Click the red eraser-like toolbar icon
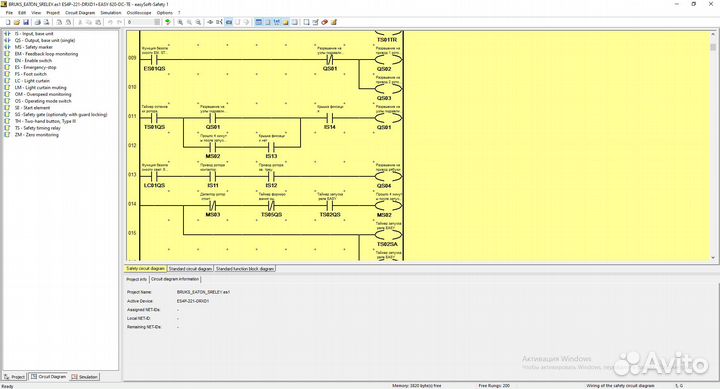Screen dimensions: 720x389 point(325,22)
